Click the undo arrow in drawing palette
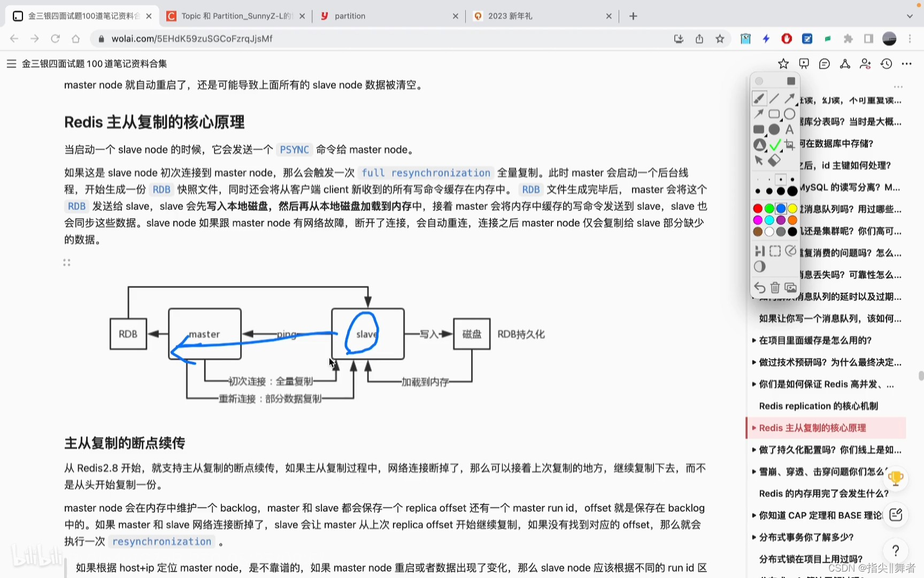The image size is (924, 578). click(759, 288)
